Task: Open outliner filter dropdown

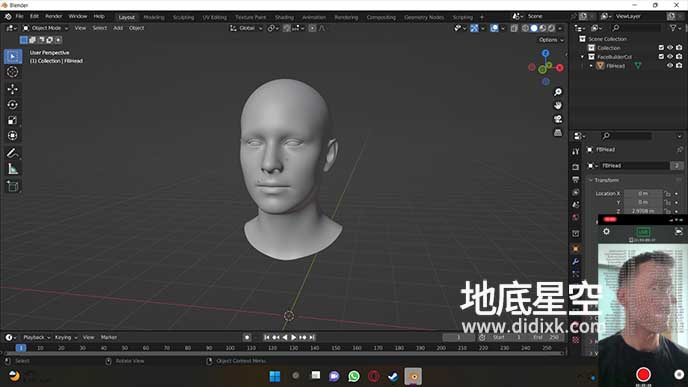Action: [x=675, y=28]
